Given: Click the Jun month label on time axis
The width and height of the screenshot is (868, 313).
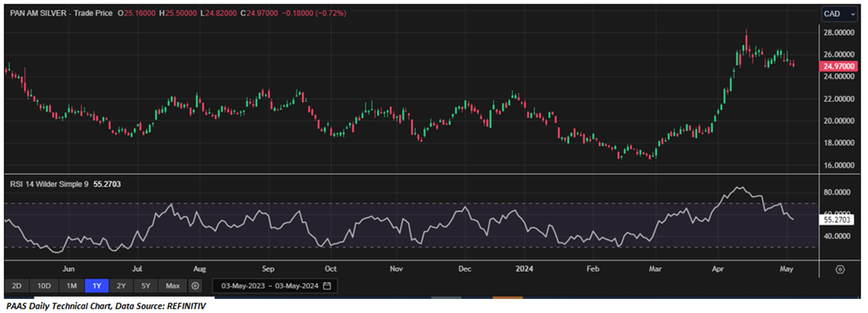Looking at the screenshot, I should click(68, 270).
